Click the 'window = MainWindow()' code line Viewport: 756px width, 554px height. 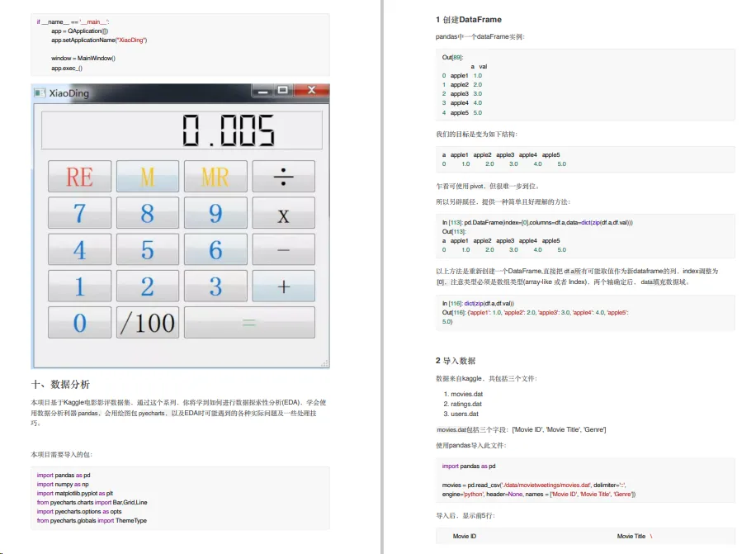point(83,59)
